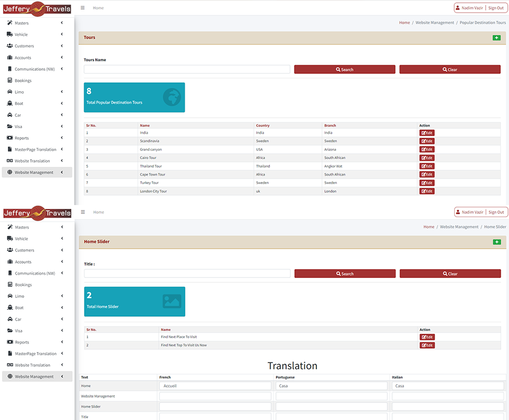
Task: Expand Reports chevron in lower sidebar
Action: point(62,342)
